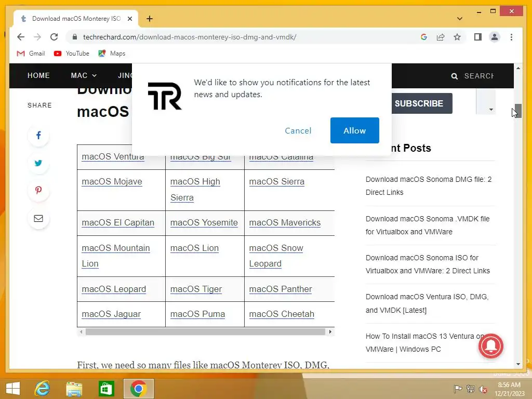Allow site notifications
The image size is (532, 399).
tap(354, 130)
